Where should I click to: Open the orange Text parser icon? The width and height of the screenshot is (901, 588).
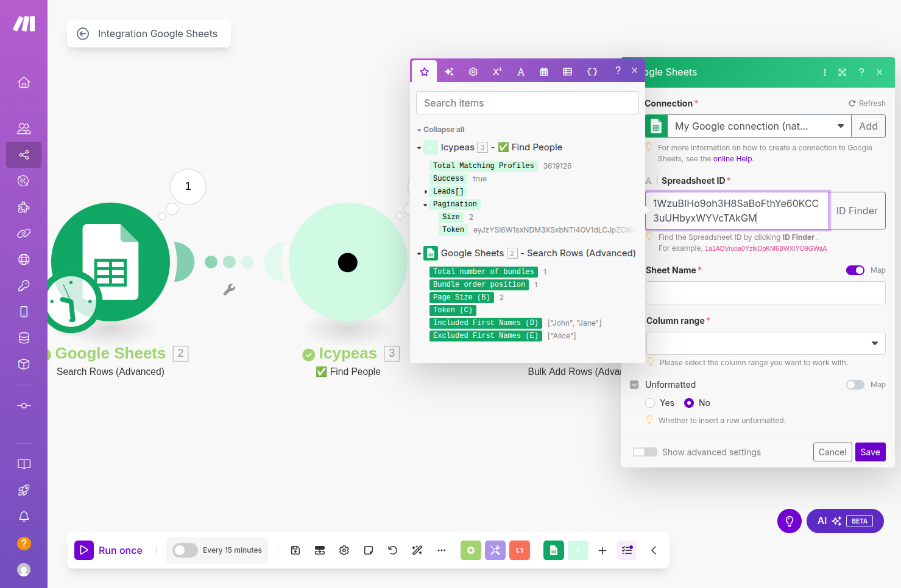tap(520, 550)
